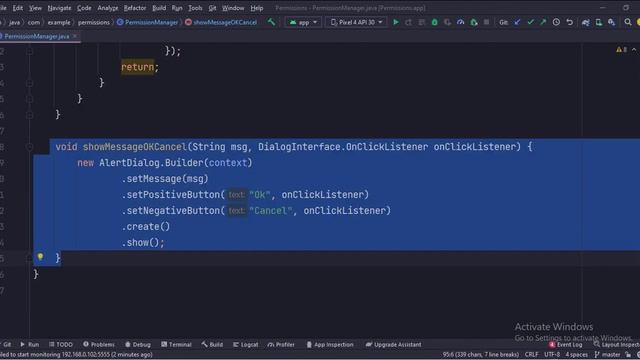
Task: Open the Tools menu
Action: coord(195,8)
